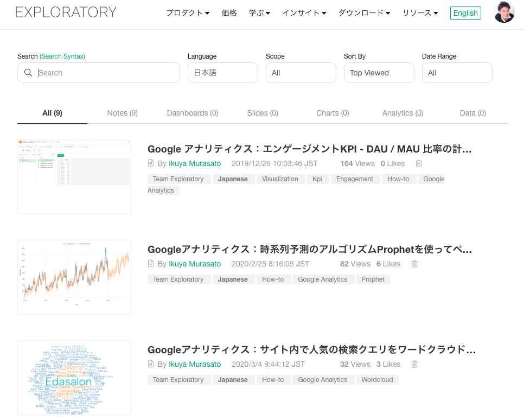Open the エンゲージメントKPI - DAU / MAU note title
530x420 pixels.
(x=310, y=149)
